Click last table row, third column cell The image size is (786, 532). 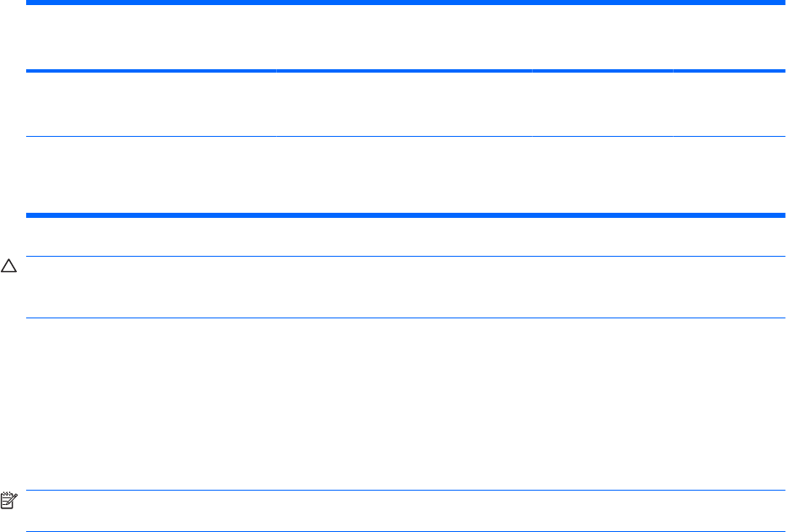602,175
